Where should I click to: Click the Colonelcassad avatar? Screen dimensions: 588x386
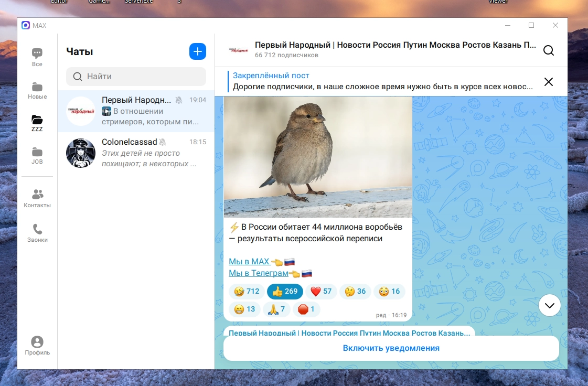coord(81,153)
